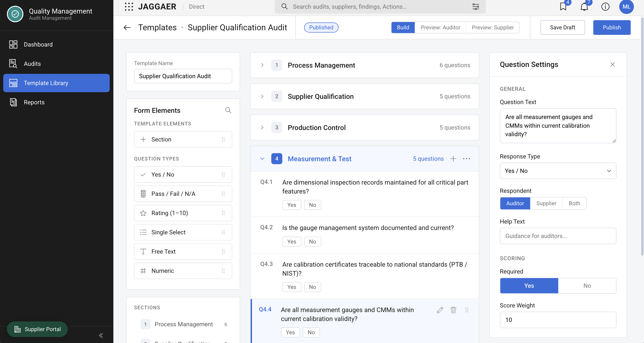Select Process Management in Sections list

(184, 324)
